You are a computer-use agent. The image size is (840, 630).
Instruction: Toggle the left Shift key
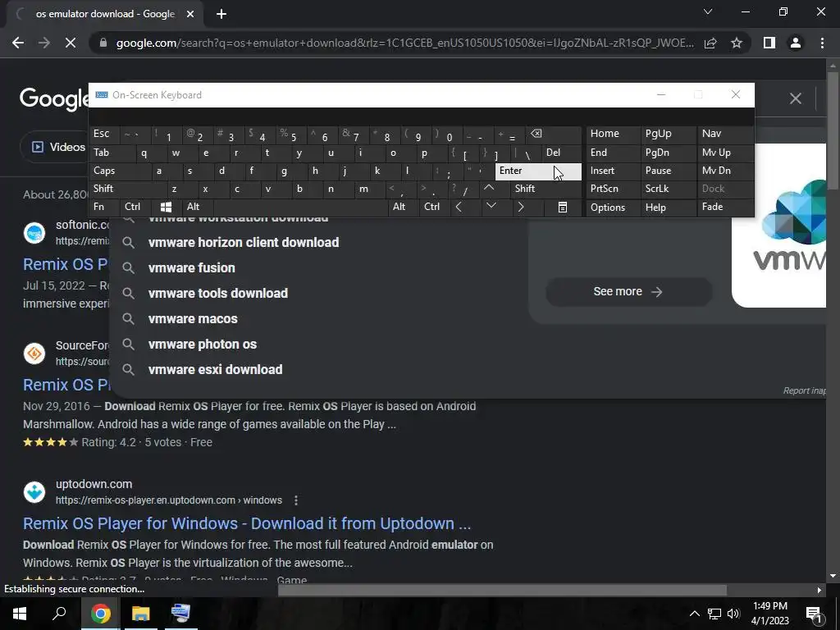click(126, 189)
